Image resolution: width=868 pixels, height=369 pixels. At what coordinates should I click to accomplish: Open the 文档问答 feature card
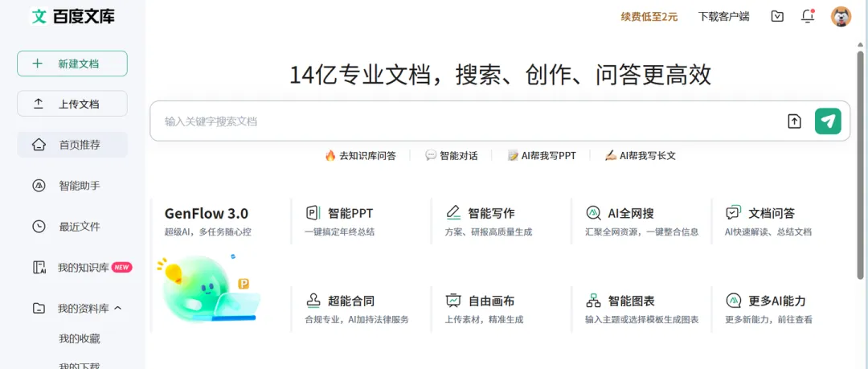point(781,222)
